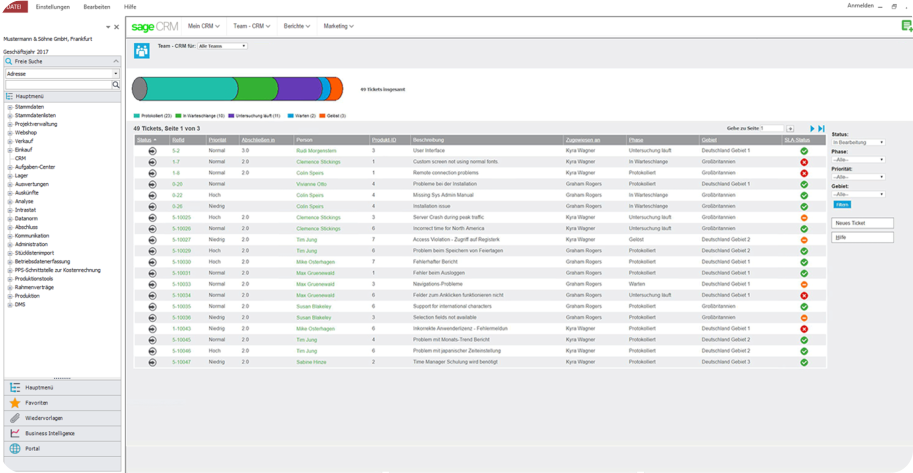Expand the Lager tree node

(x=10, y=176)
